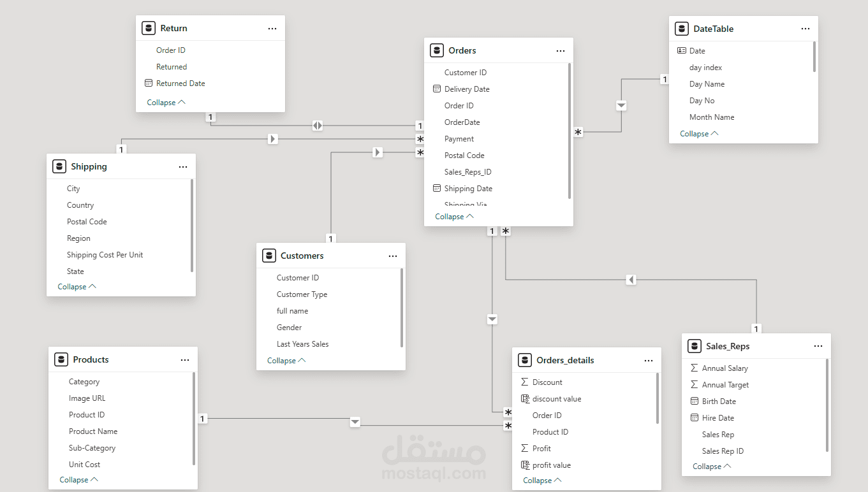Click the Customers table database icon
The height and width of the screenshot is (492, 868).
(x=269, y=256)
